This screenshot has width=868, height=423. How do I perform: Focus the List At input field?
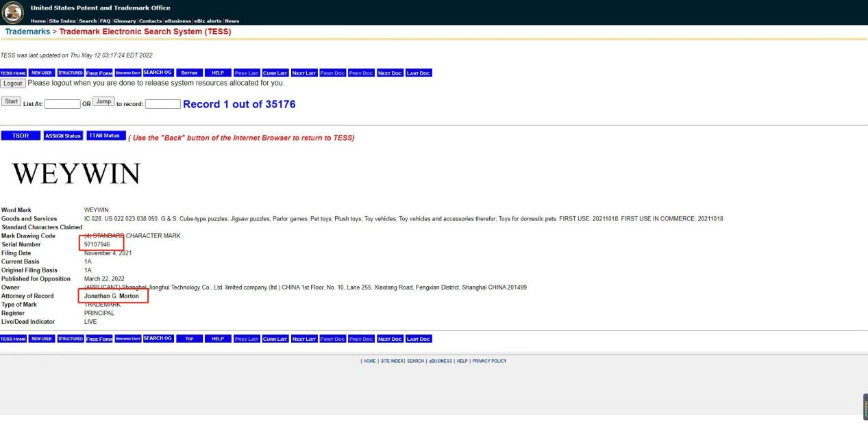click(x=62, y=105)
